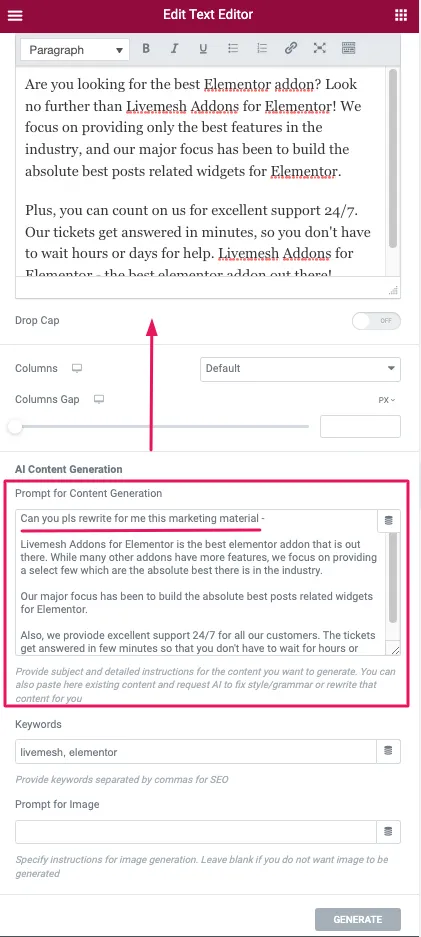Focus the Prompt for Image field
The image size is (421, 937).
(196, 832)
